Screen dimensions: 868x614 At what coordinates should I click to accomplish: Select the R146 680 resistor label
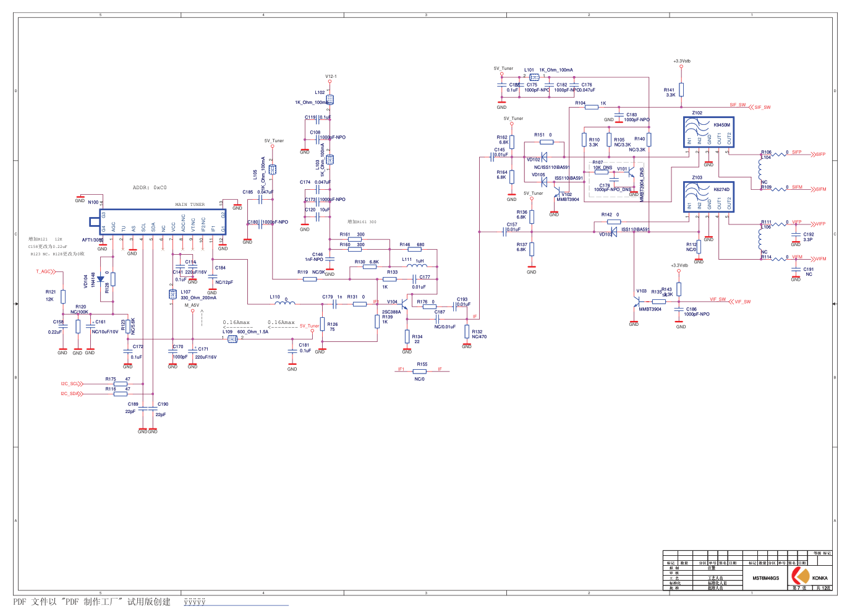coord(412,244)
